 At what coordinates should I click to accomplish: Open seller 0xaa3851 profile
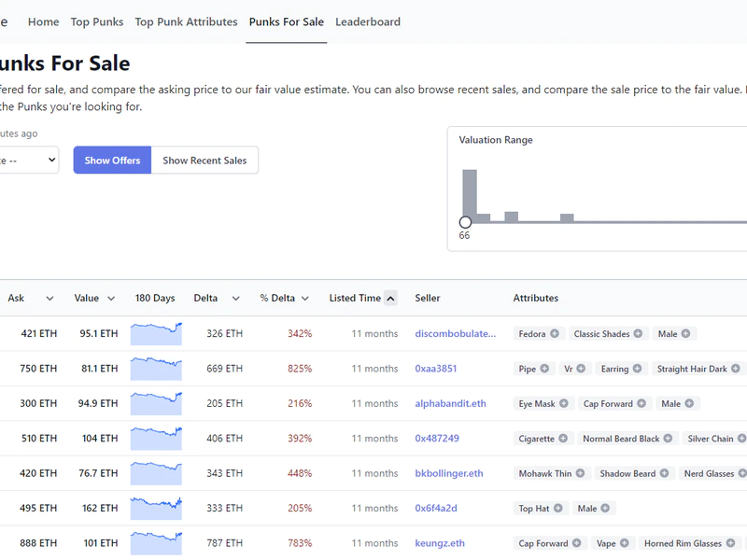coord(435,368)
